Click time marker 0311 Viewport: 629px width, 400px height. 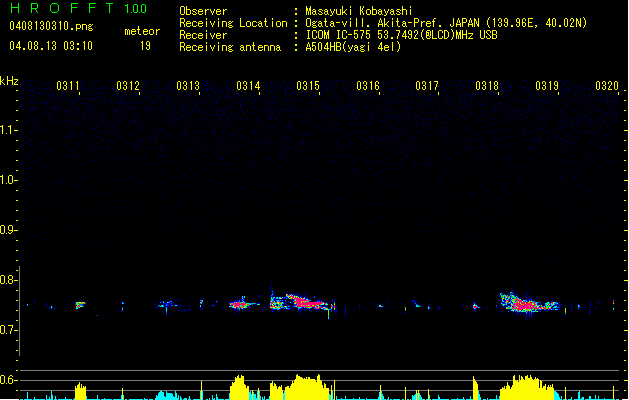click(68, 86)
